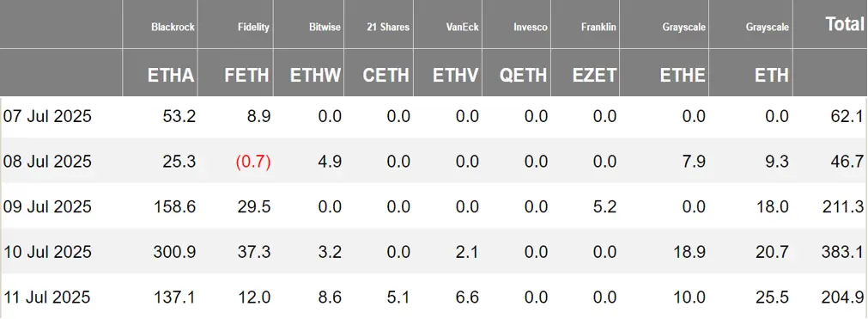Click the Total column header
Screen dimensions: 868x319
click(x=844, y=24)
